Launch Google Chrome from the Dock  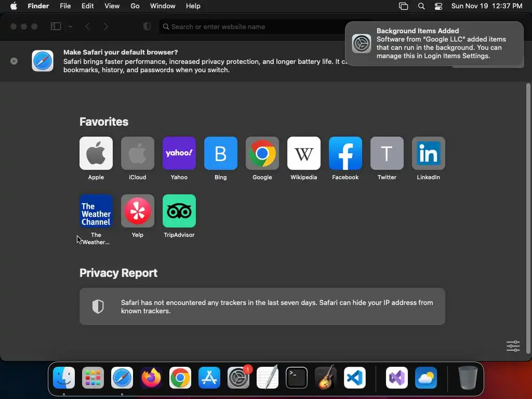pyautogui.click(x=180, y=378)
